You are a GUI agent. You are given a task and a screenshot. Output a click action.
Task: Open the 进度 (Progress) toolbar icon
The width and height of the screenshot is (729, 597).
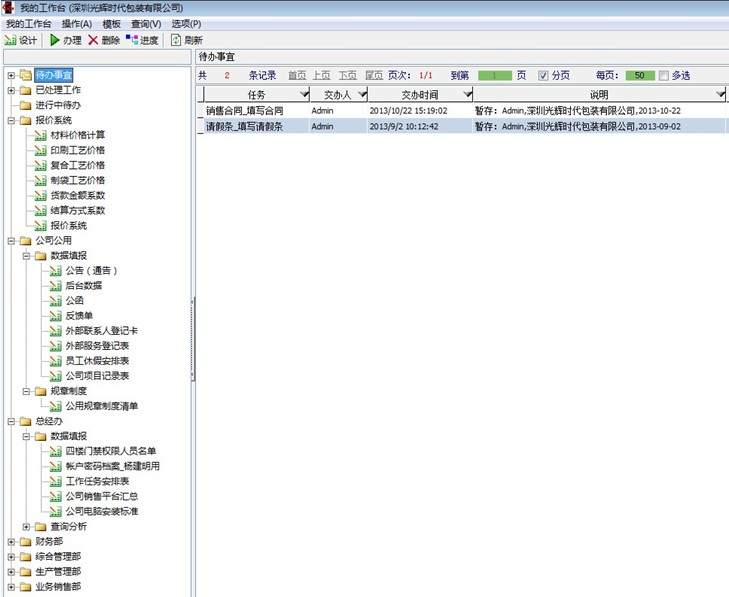pos(132,40)
